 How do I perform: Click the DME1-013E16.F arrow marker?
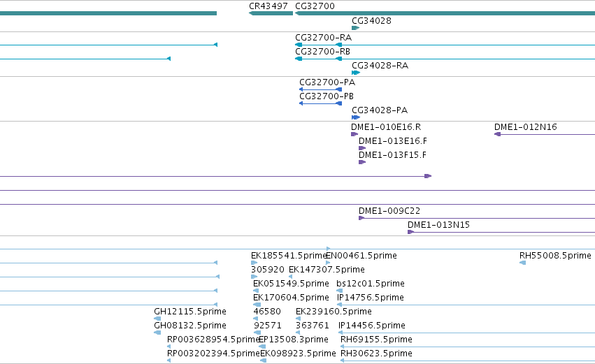362,148
